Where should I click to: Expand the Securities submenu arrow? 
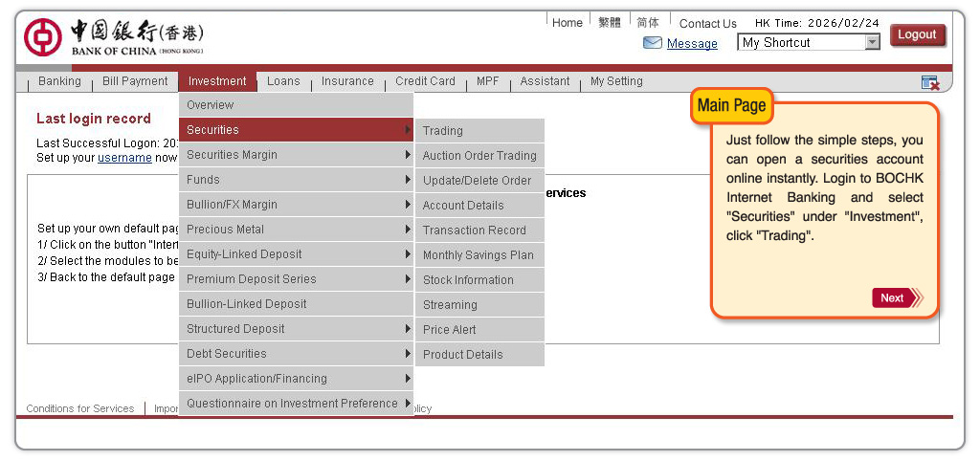tap(408, 129)
